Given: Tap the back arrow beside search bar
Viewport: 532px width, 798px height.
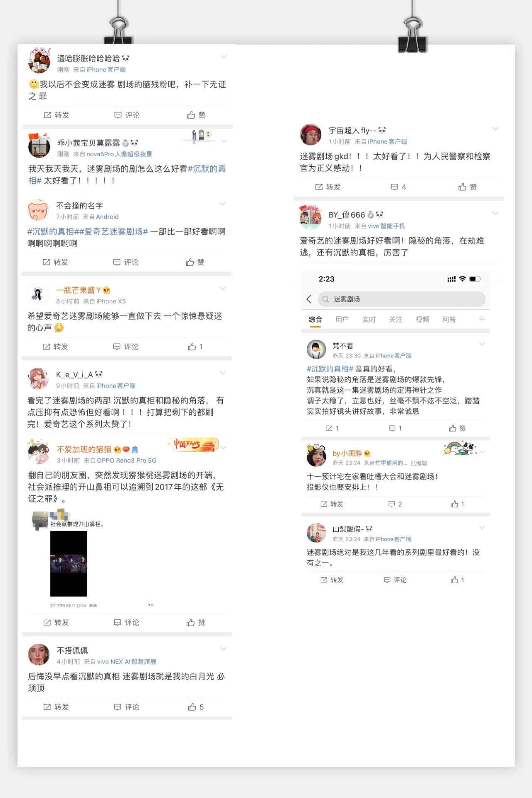Looking at the screenshot, I should (x=309, y=299).
